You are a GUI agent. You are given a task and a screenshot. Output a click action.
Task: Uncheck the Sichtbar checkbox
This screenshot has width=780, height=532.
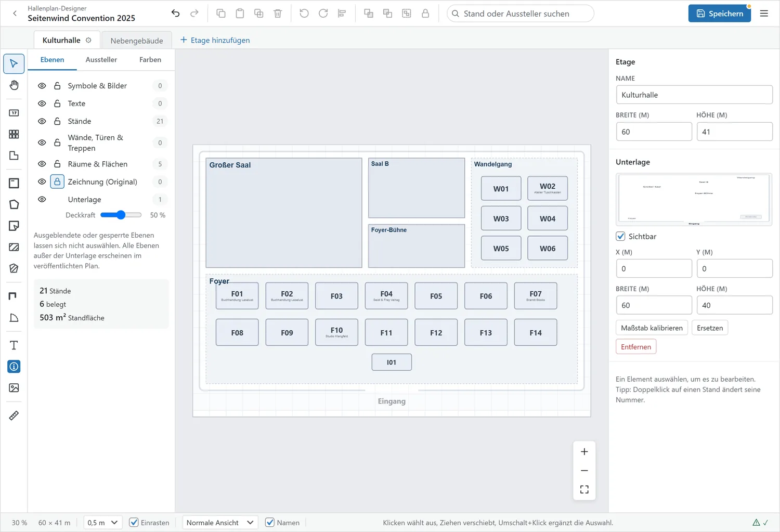(620, 236)
